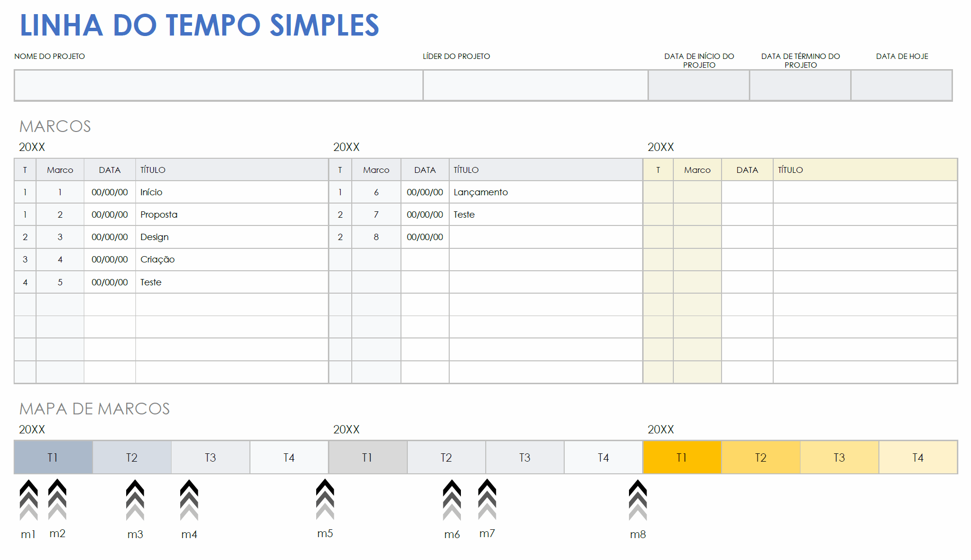Select the yellow T2 block of third year
The height and width of the screenshot is (560, 971).
(x=761, y=457)
